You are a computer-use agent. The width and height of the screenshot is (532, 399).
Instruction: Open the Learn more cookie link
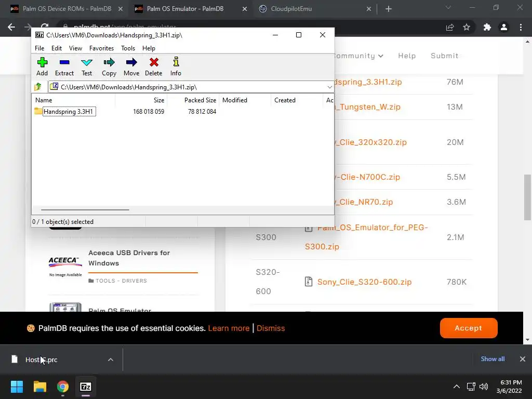229,328
